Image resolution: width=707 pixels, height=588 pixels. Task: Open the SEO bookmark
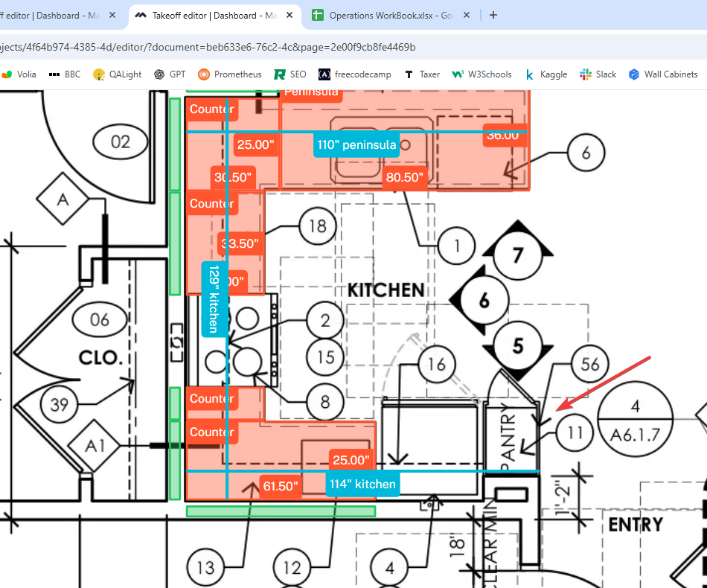(290, 74)
